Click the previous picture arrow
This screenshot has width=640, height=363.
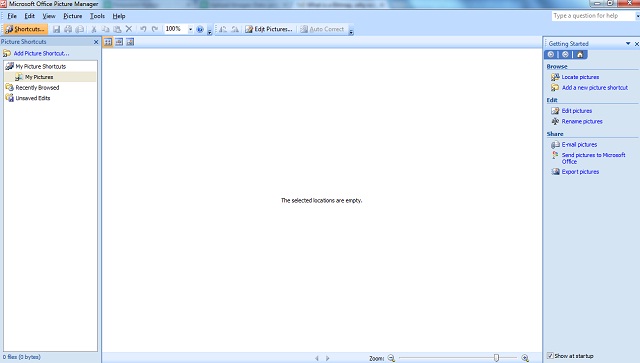317,358
